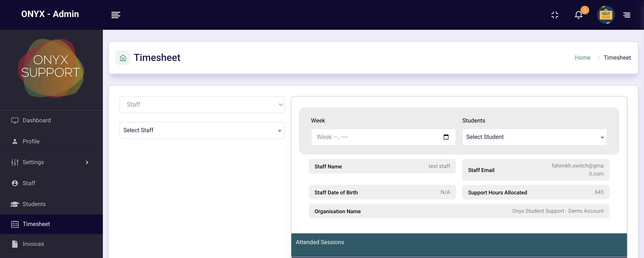The image size is (644, 258).
Task: Click the notification bell icon
Action: pyautogui.click(x=578, y=15)
